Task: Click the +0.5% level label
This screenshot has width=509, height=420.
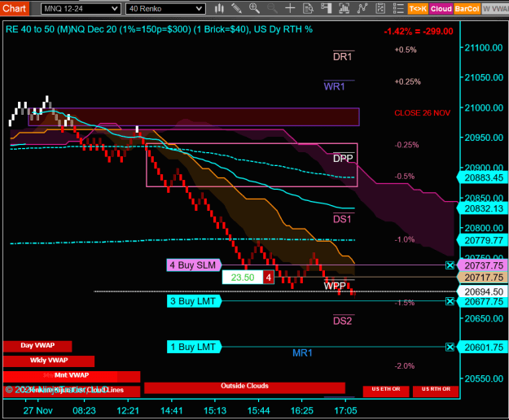Action: 406,50
